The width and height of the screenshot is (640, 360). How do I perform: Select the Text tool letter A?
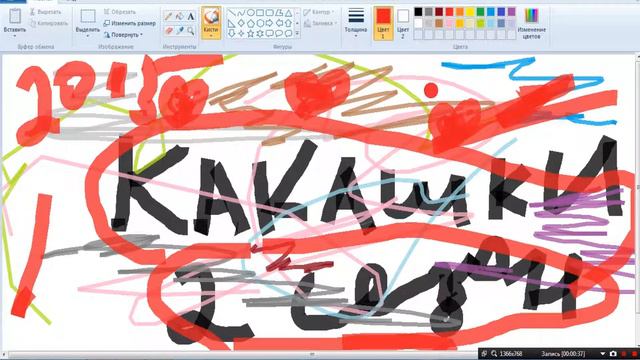pos(191,16)
